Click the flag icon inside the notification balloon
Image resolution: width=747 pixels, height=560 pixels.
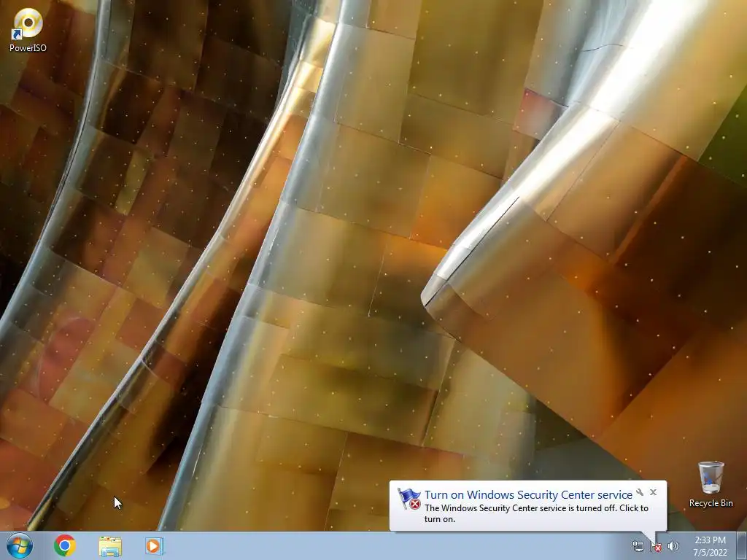tap(409, 499)
